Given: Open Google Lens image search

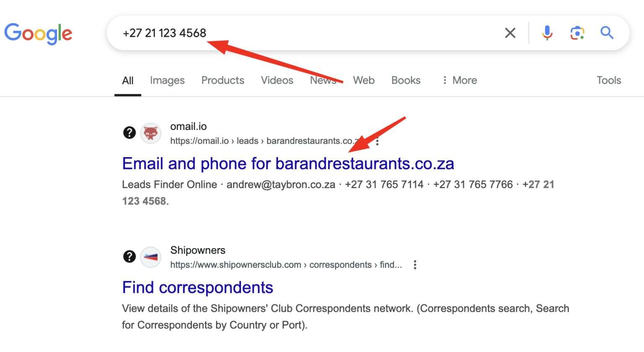Looking at the screenshot, I should coord(577,33).
